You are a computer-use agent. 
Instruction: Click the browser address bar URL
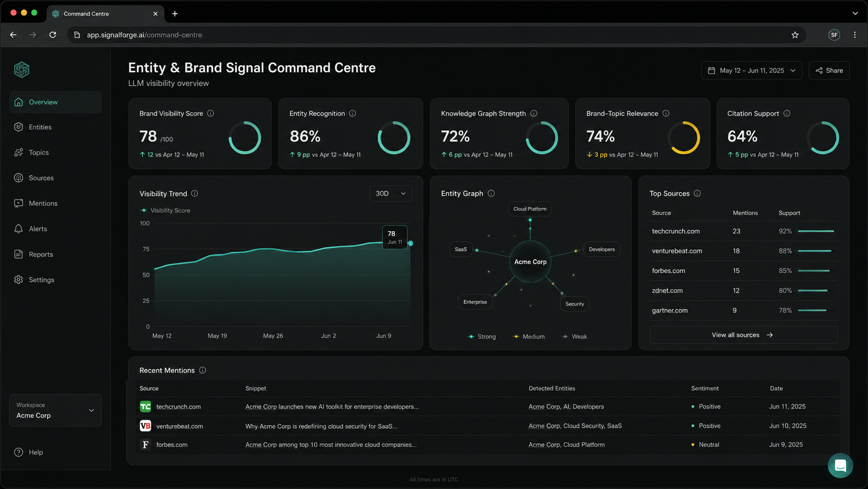click(x=144, y=35)
